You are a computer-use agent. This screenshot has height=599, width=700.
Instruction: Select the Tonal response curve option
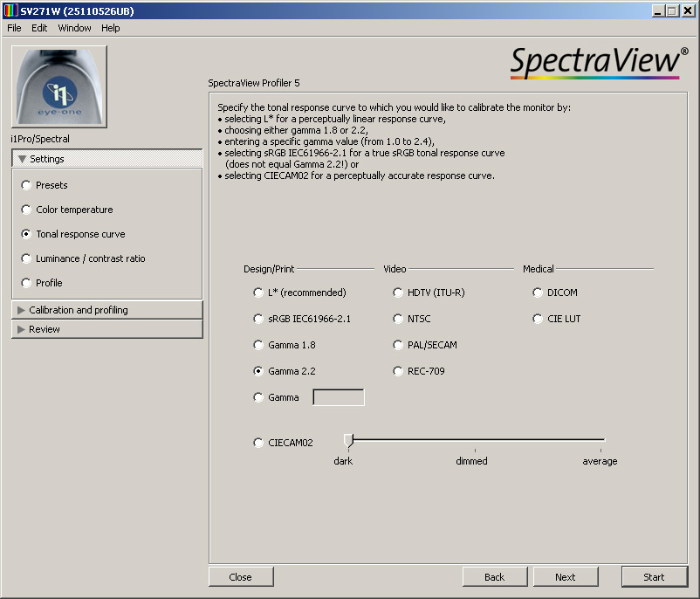tap(26, 234)
